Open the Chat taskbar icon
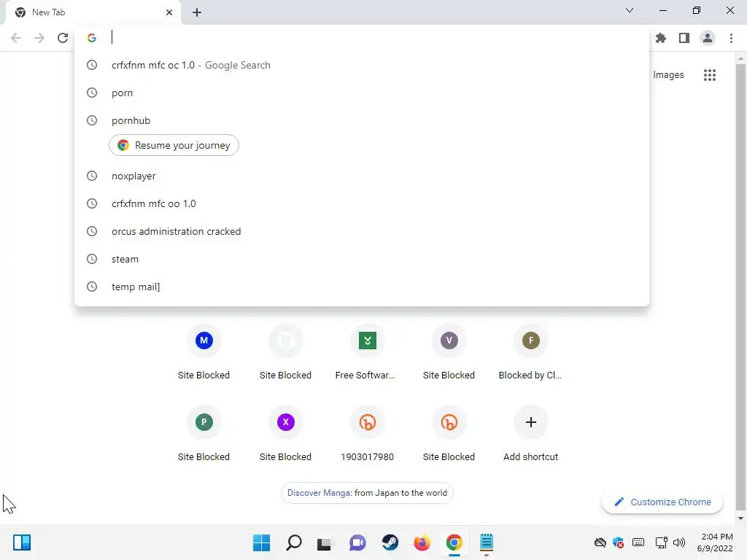Image resolution: width=747 pixels, height=560 pixels. pos(357,542)
